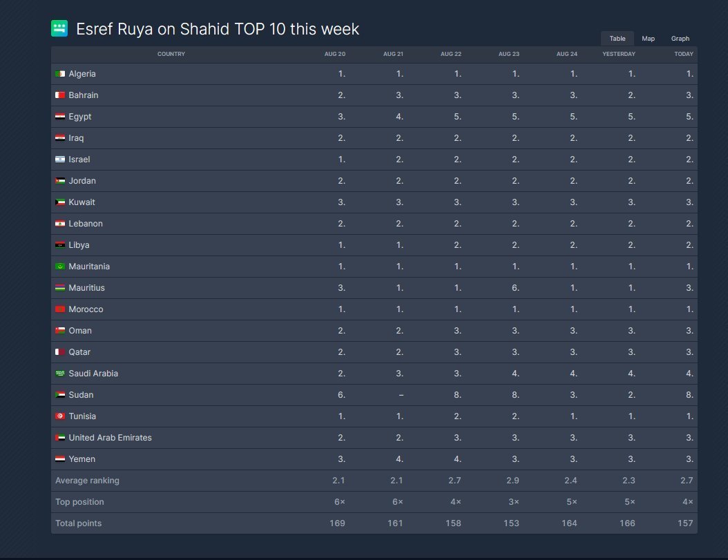728x560 pixels.
Task: Click the Lebanon flag icon
Action: tap(60, 224)
